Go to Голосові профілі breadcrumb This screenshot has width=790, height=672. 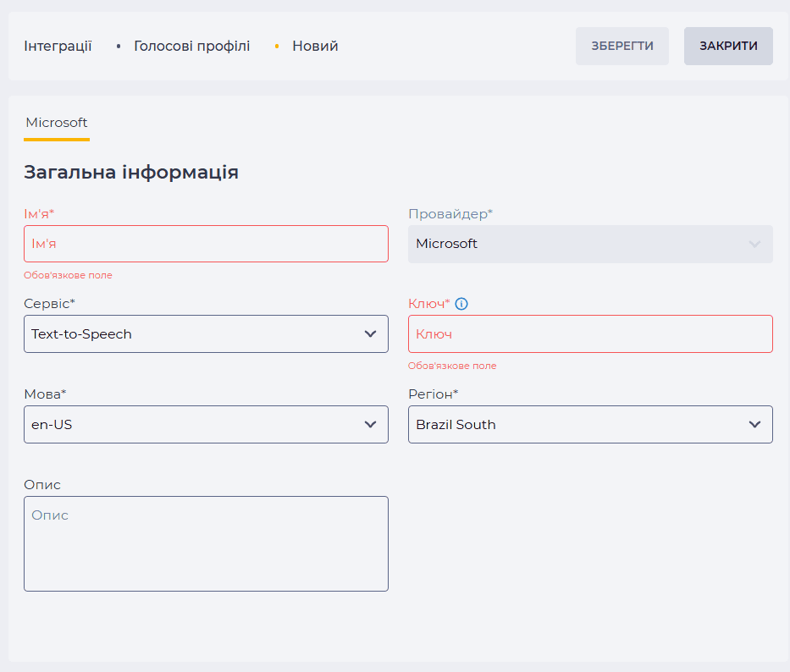(192, 46)
